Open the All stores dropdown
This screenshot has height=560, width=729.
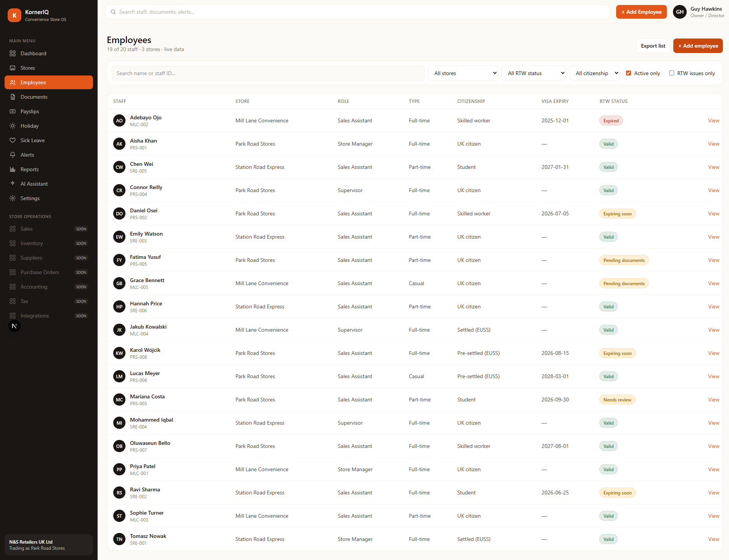[x=463, y=73]
